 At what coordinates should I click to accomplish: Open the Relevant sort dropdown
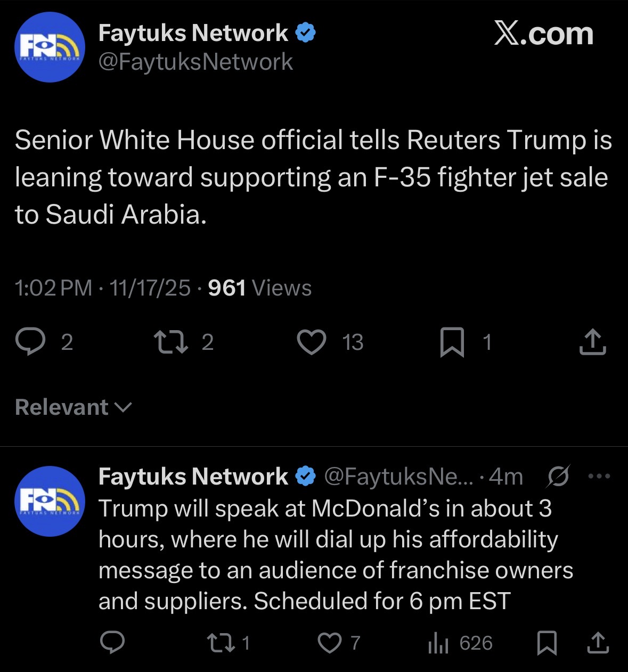point(74,407)
